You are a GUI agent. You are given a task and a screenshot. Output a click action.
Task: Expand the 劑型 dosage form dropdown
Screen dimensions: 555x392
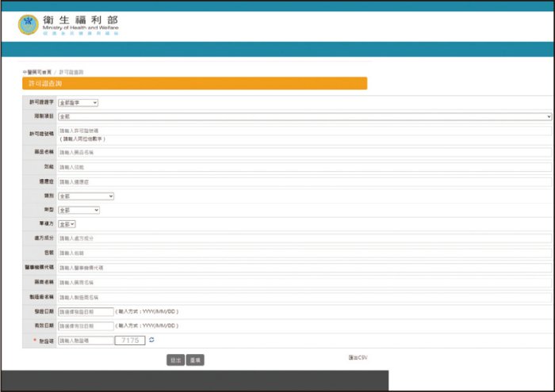78,210
